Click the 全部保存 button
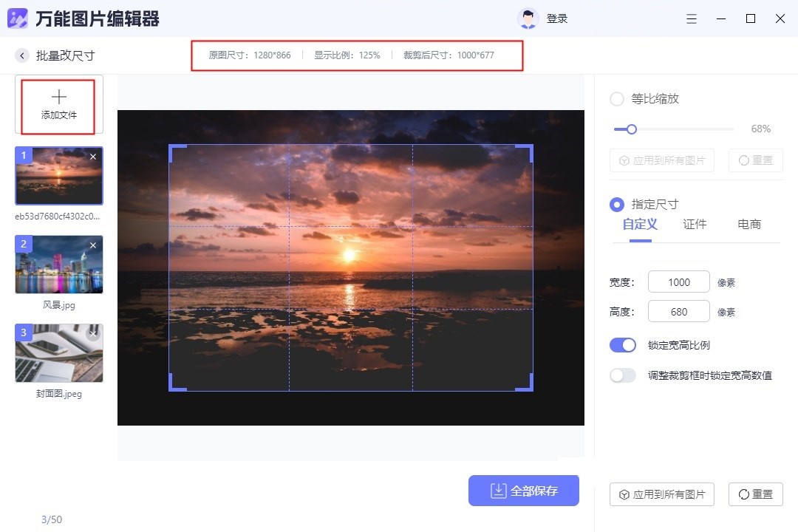Image resolution: width=798 pixels, height=532 pixels. tap(524, 490)
